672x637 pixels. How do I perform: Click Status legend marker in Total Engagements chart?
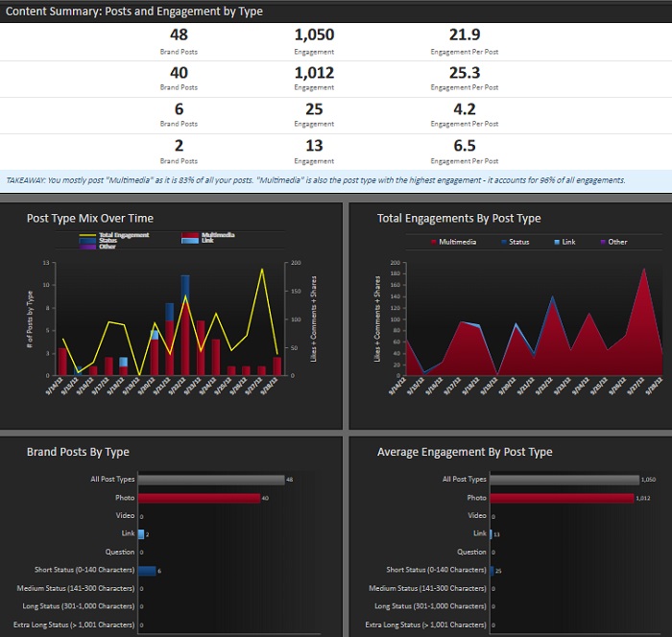coord(504,242)
